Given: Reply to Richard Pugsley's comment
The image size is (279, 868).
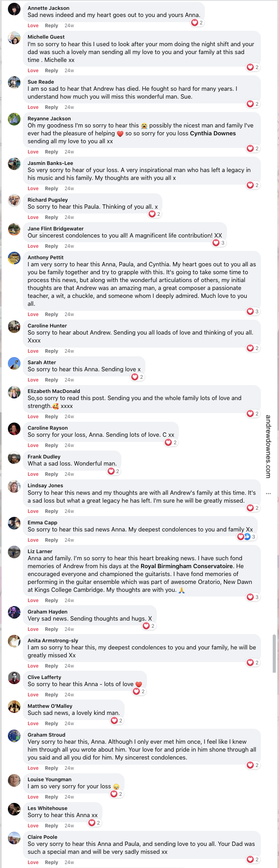Looking at the screenshot, I should [x=51, y=217].
